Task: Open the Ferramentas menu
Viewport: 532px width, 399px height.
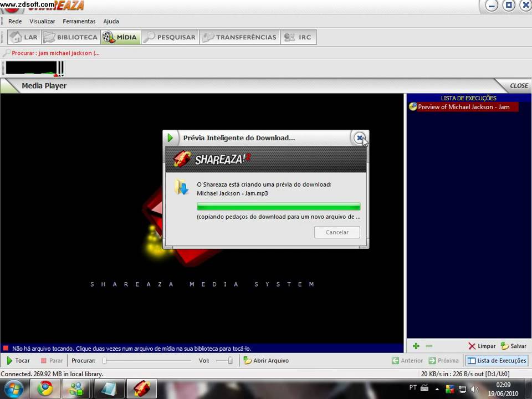Action: 79,22
